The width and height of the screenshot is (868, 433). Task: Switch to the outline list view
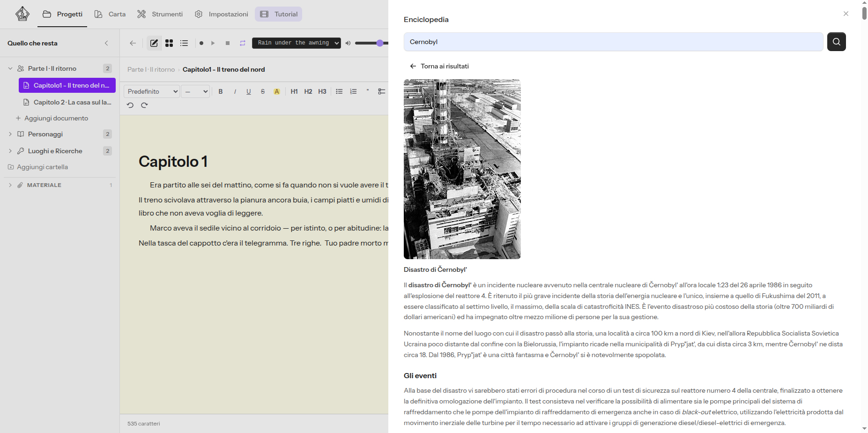[x=184, y=43]
